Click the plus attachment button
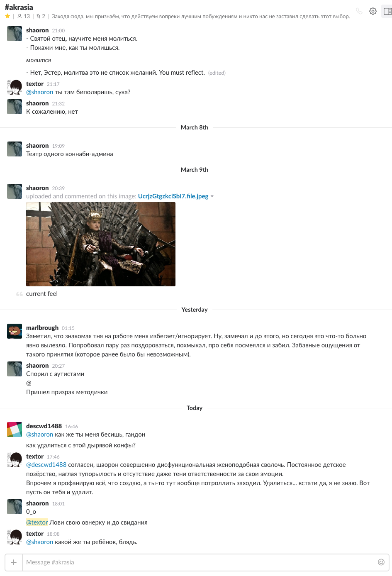The image size is (392, 576). [x=14, y=562]
